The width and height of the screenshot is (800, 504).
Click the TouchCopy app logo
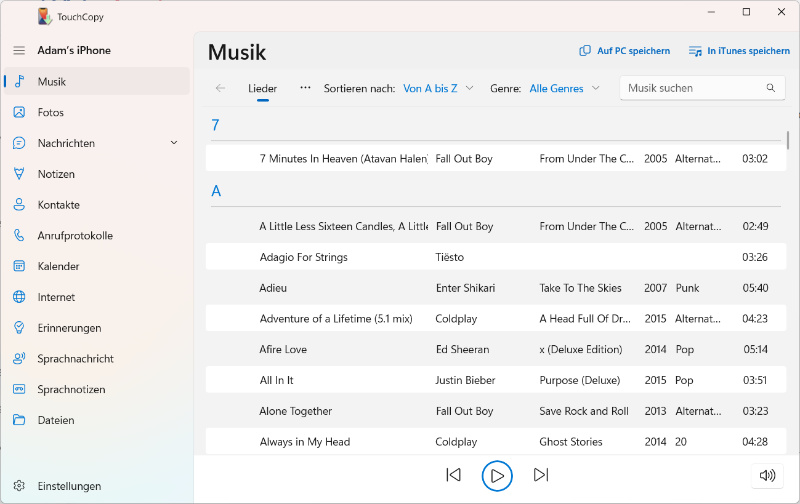(x=44, y=16)
